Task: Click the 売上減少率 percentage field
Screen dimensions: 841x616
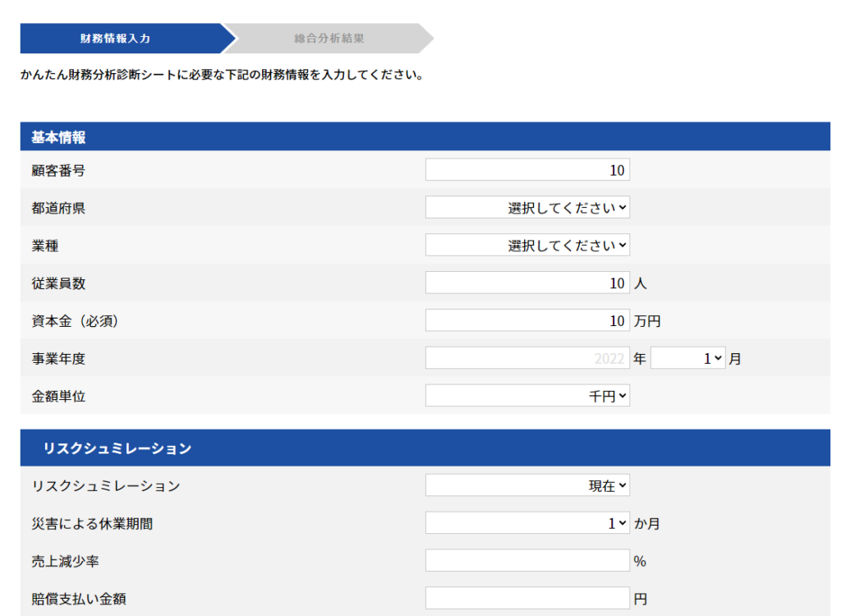Action: [527, 561]
